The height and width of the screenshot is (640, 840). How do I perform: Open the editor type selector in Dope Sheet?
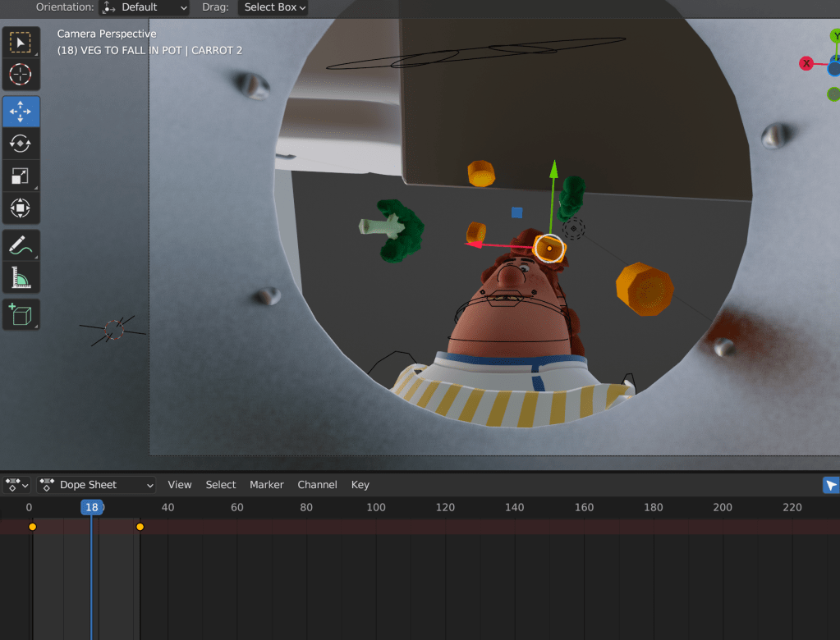16,485
